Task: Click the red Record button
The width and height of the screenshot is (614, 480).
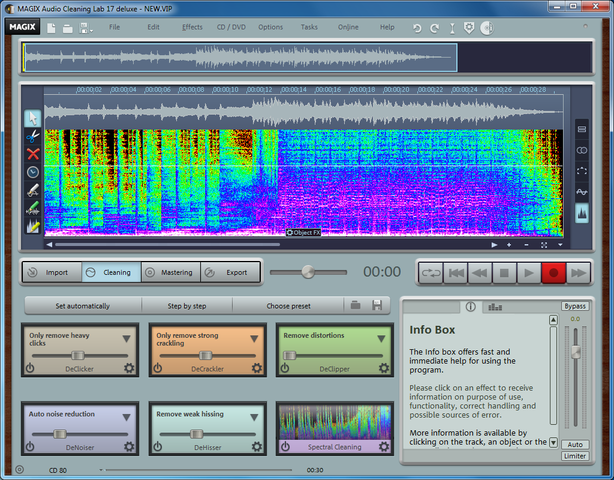Action: coord(553,272)
